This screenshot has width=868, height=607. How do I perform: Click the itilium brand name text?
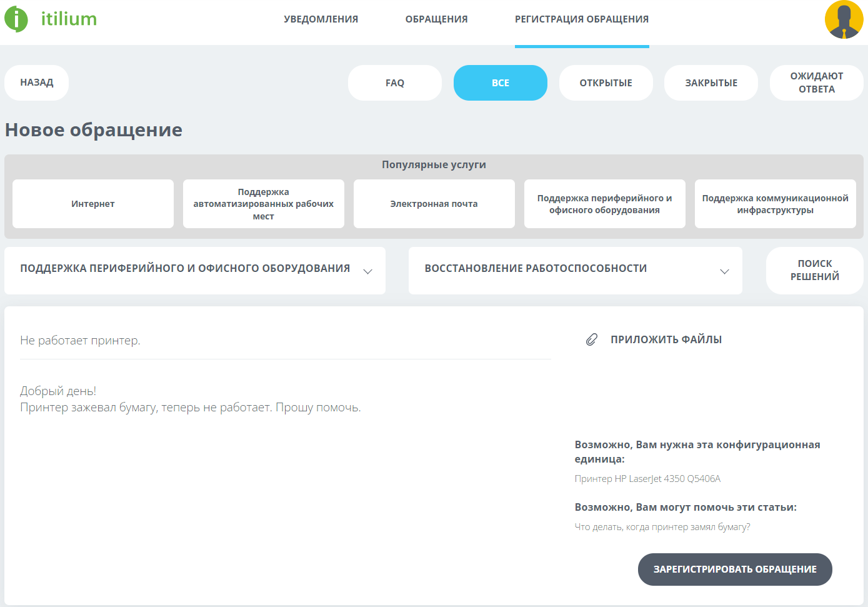point(69,19)
